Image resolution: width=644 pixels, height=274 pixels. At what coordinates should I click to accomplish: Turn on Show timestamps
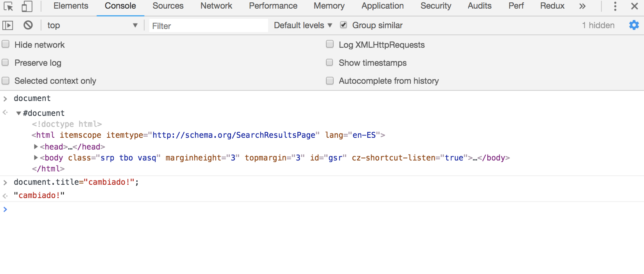(x=330, y=63)
